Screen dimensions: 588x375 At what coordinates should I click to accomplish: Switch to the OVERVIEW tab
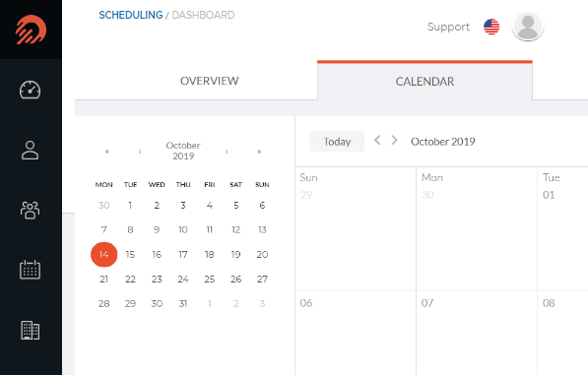[209, 81]
